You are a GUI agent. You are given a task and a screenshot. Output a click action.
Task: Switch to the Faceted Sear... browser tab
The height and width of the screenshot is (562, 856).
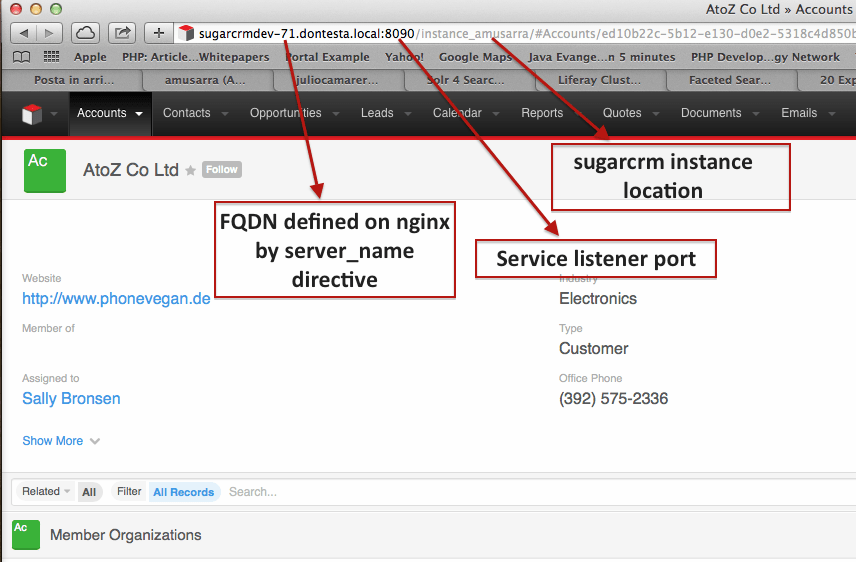pos(730,80)
